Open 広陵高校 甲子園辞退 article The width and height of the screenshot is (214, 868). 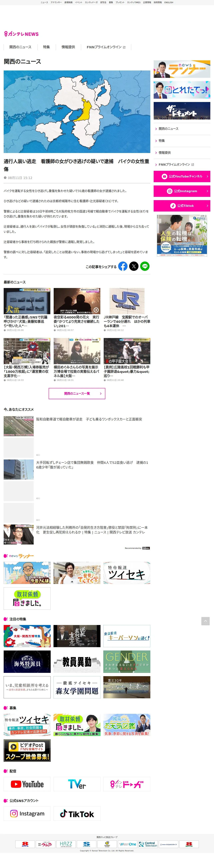[127, 359]
